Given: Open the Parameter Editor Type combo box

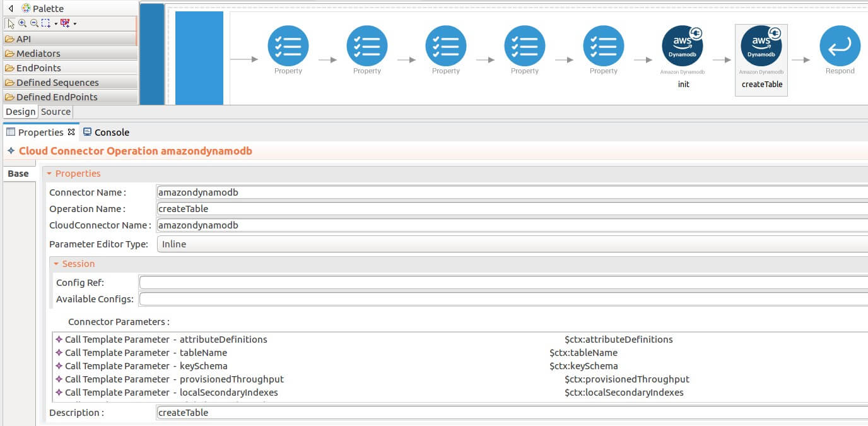Looking at the screenshot, I should [512, 244].
